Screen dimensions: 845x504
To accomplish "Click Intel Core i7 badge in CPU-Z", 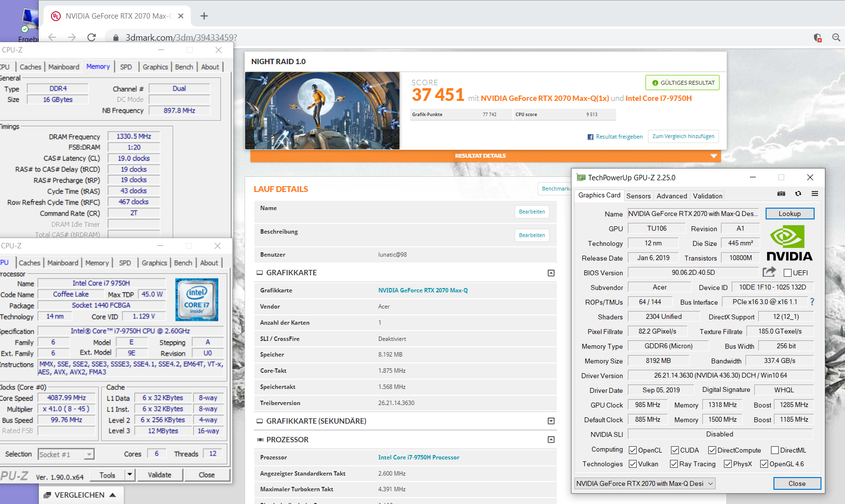I will 197,300.
